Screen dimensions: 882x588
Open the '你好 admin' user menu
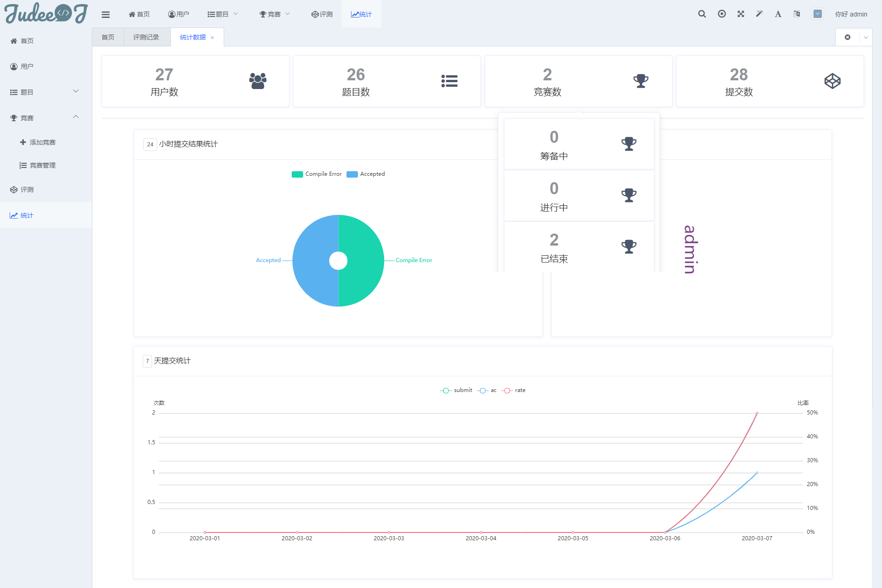point(851,14)
